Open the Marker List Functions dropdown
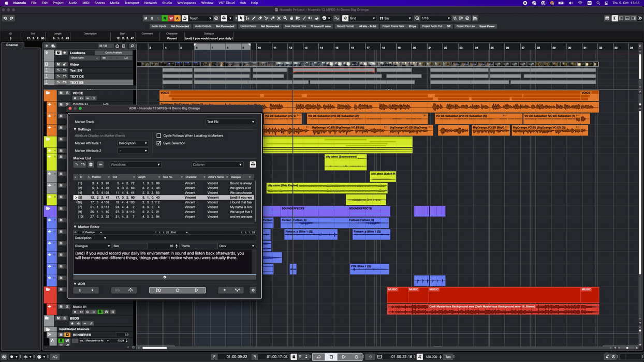Viewport: 644px width, 362px height. tap(135, 164)
